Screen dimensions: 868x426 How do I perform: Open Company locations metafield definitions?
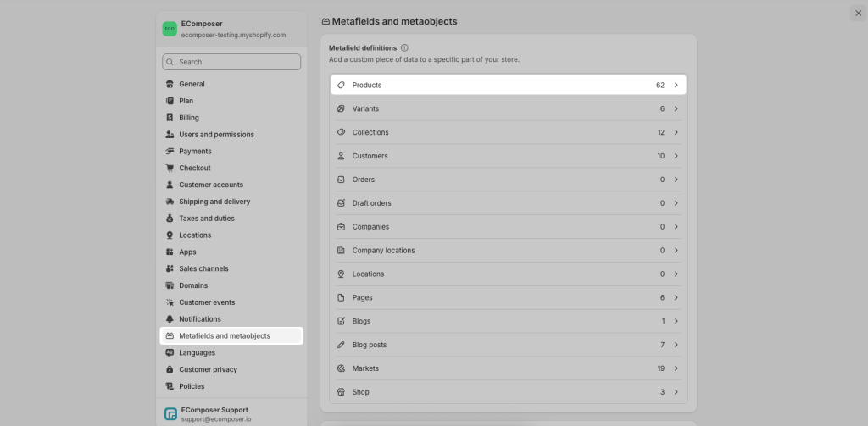(x=383, y=251)
